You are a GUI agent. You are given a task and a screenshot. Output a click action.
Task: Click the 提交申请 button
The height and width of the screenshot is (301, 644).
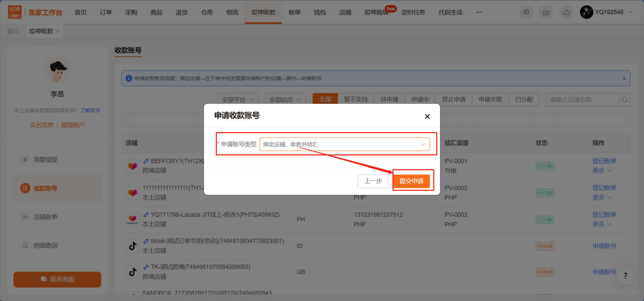click(411, 181)
